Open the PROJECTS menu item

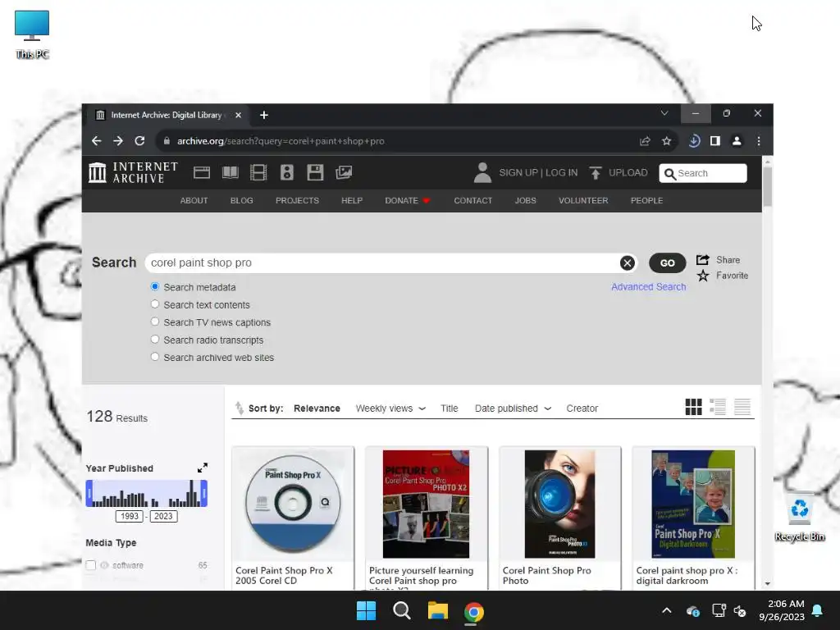[x=297, y=200]
